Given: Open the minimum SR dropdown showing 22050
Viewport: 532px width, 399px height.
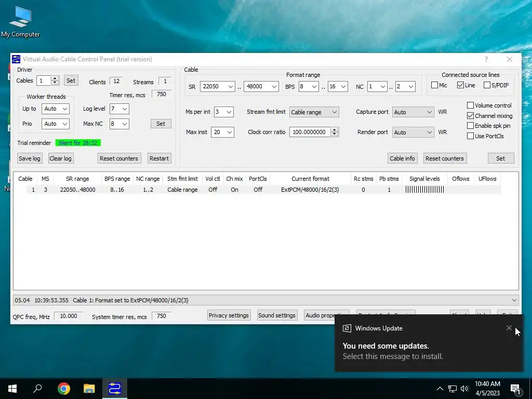Looking at the screenshot, I should (x=218, y=87).
